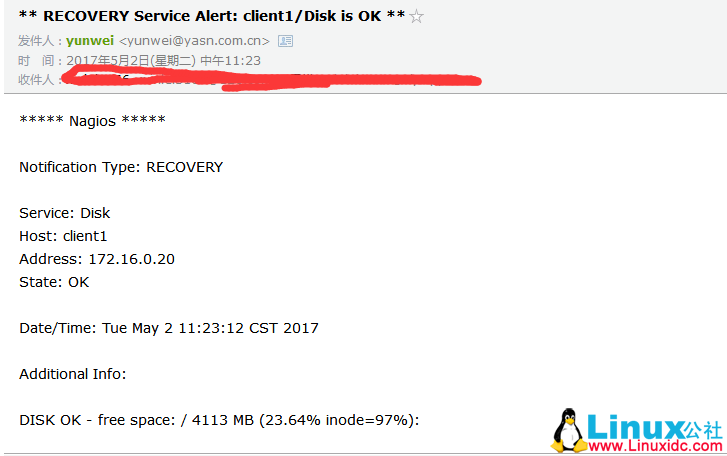Image resolution: width=727 pixels, height=456 pixels.
Task: Click the Tux penguin logo
Action: coord(568,431)
